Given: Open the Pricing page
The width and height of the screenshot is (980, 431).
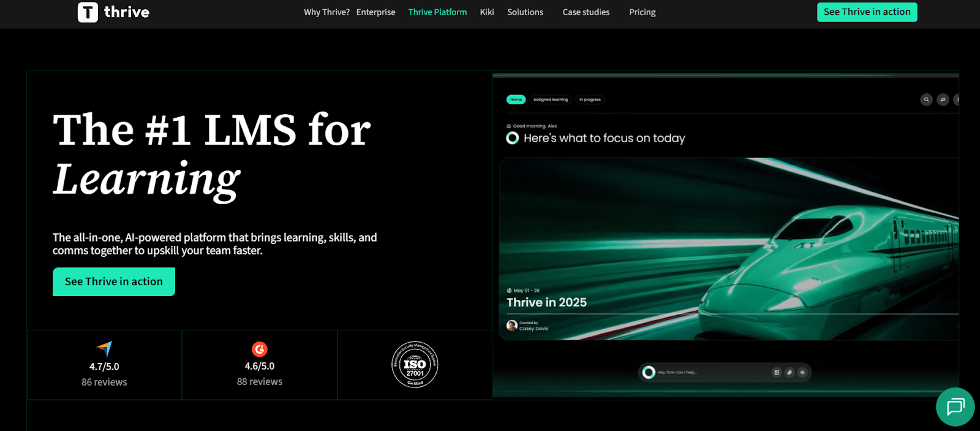Looking at the screenshot, I should [x=642, y=12].
